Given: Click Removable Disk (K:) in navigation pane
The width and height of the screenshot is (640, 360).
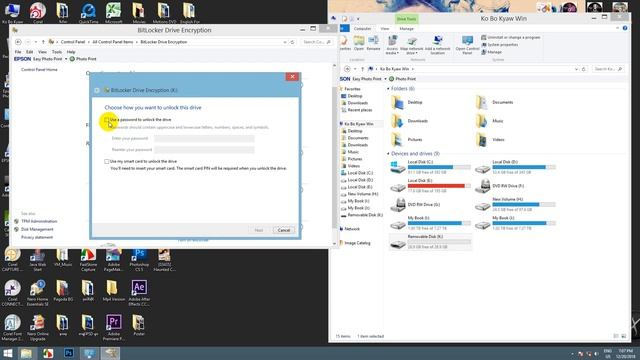Looking at the screenshot, I should coord(365,215).
